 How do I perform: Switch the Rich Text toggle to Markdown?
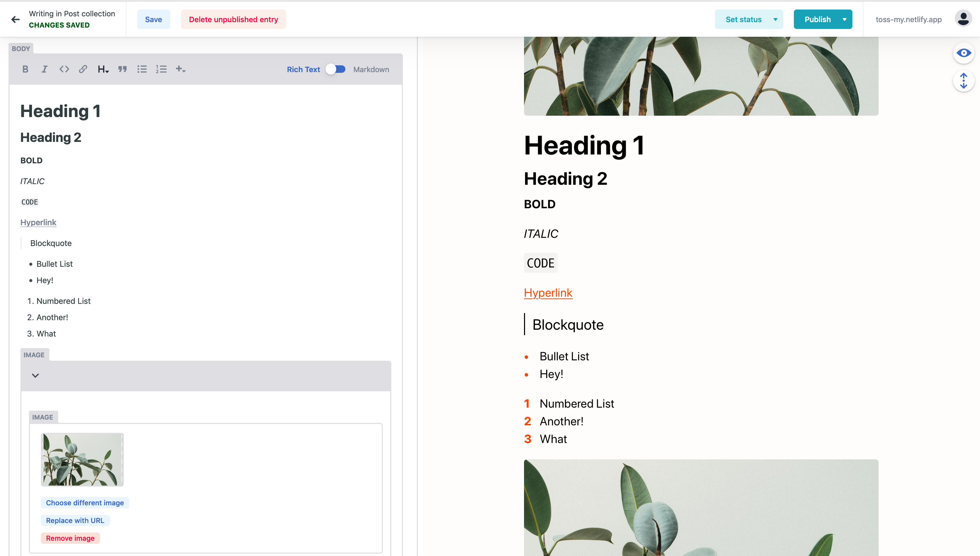click(x=335, y=69)
